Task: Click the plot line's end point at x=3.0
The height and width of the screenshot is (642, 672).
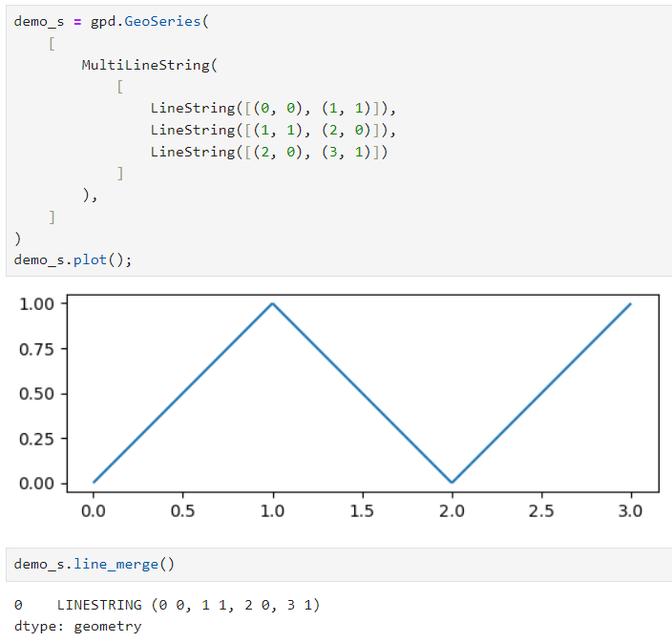Action: (x=630, y=304)
